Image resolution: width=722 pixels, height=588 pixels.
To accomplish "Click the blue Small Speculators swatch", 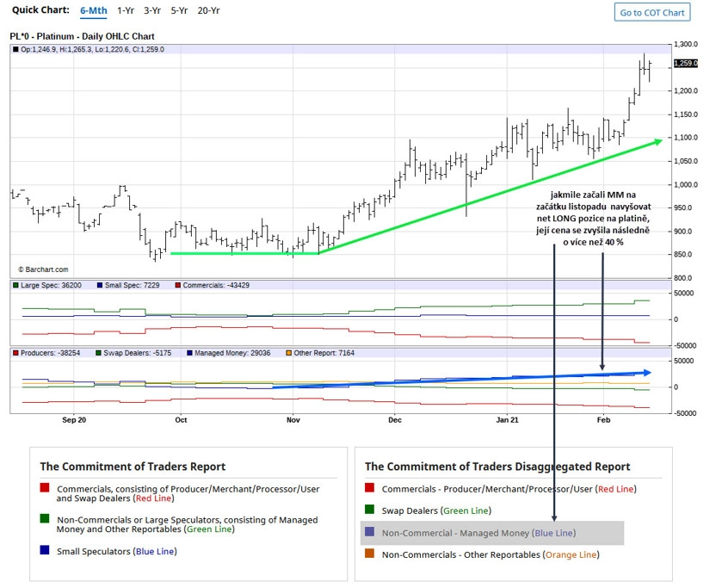I will tap(45, 550).
